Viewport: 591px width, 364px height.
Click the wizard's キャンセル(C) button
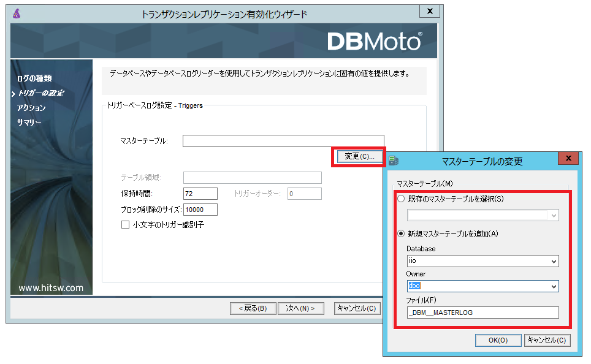tap(357, 308)
